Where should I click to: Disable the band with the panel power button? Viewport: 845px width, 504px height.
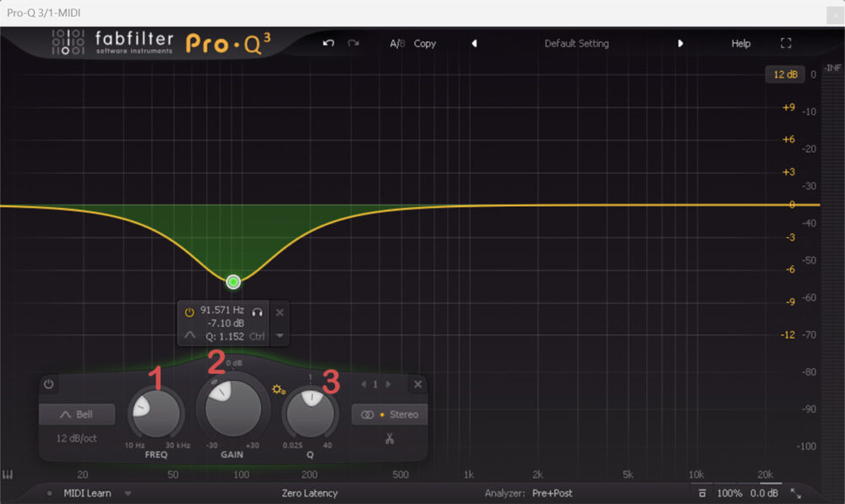[x=48, y=384]
